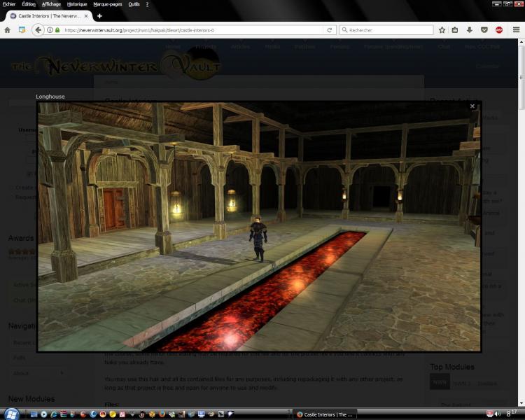Image resolution: width=525 pixels, height=420 pixels.
Task: Select the Castle Interiors browser tab
Action: (49, 15)
